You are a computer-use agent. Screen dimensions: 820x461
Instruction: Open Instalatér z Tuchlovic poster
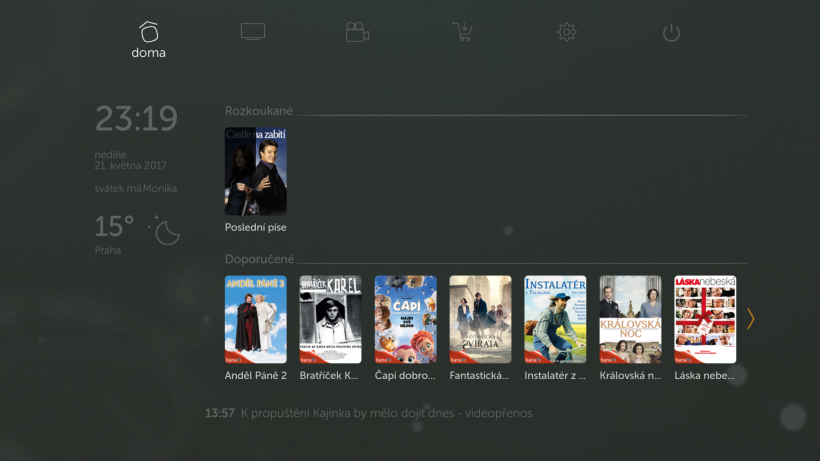(555, 319)
